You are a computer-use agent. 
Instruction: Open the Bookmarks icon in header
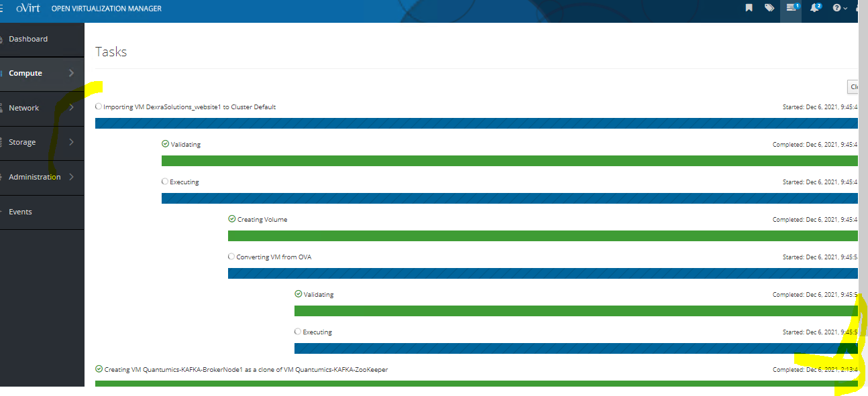click(x=749, y=8)
